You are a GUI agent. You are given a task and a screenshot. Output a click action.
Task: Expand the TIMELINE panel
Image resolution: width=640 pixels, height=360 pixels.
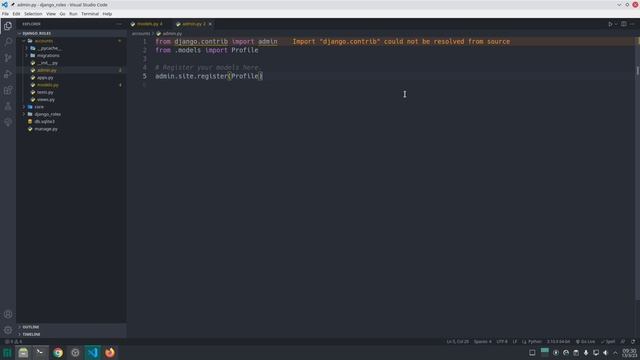pyautogui.click(x=71, y=334)
